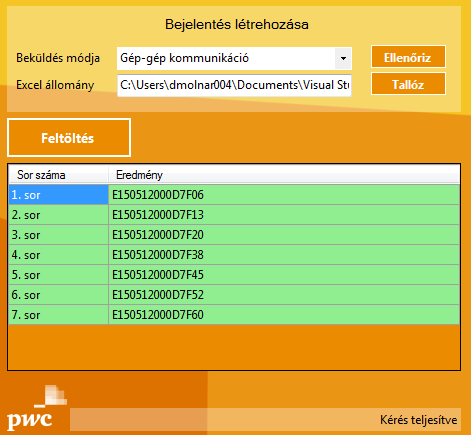
Task: Select the '5. sor' row cell
Action: pyautogui.click(x=59, y=275)
